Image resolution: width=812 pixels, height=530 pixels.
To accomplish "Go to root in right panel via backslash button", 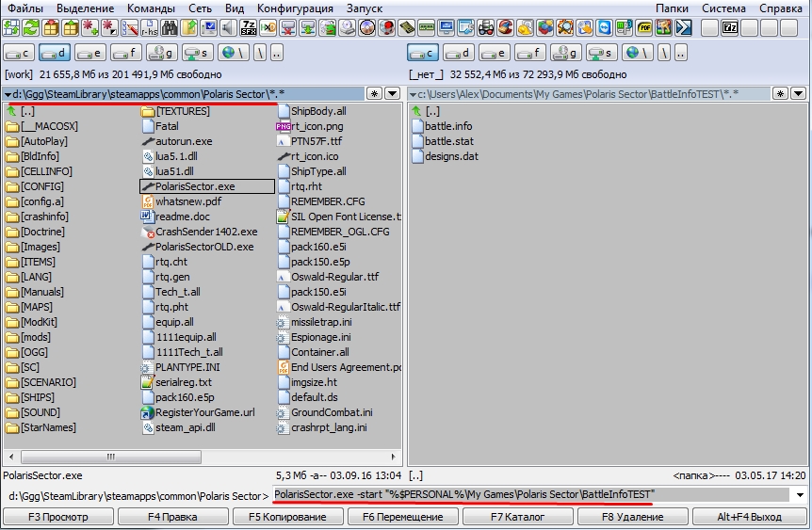I will pos(664,53).
